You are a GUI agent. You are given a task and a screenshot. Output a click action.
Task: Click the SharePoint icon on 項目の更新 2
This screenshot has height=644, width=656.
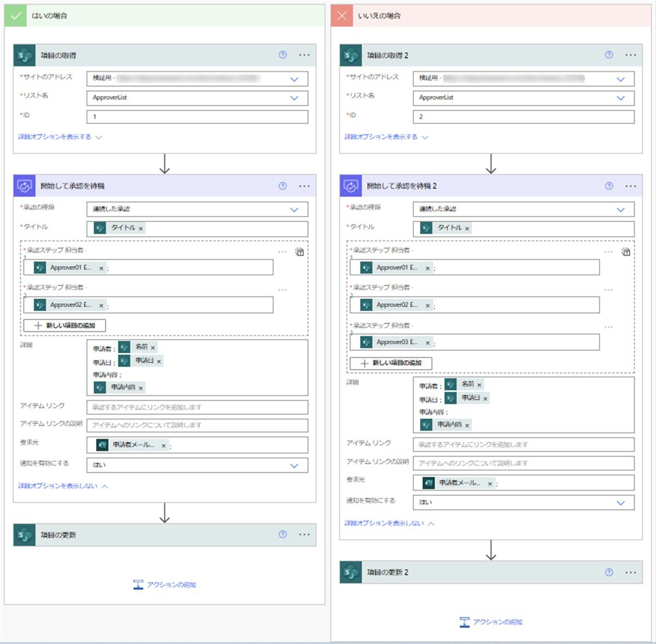pos(350,572)
